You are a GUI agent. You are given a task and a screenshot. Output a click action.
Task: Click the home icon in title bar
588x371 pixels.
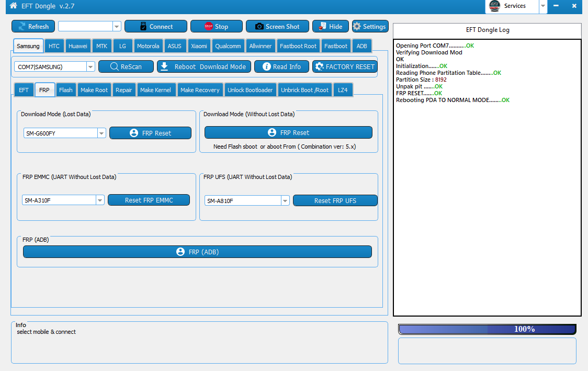[x=14, y=6]
